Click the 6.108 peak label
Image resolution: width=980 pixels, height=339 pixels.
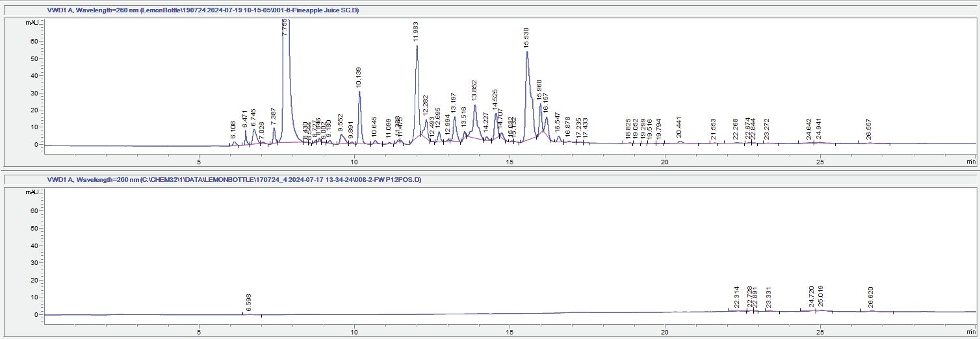233,129
